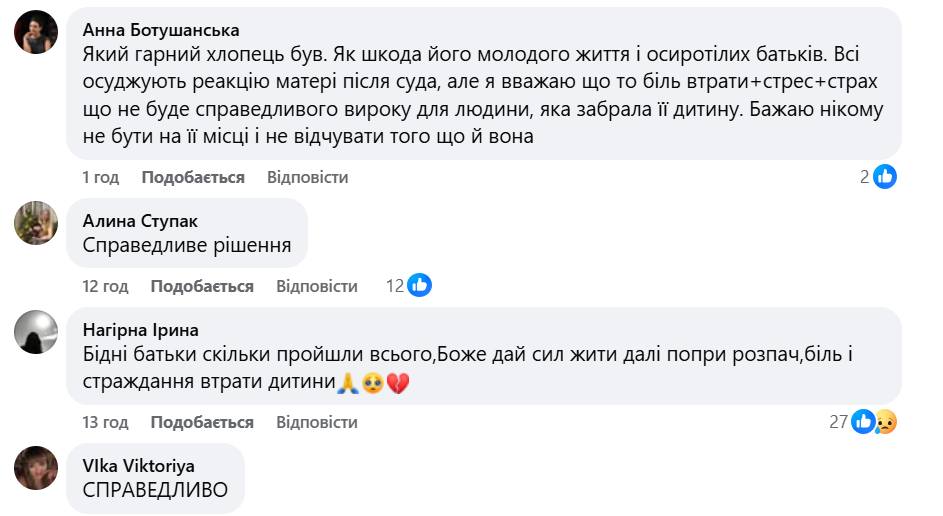The width and height of the screenshot is (943, 516).
Task: Open Анна Ботушанська's profile name link
Action: coord(161,29)
